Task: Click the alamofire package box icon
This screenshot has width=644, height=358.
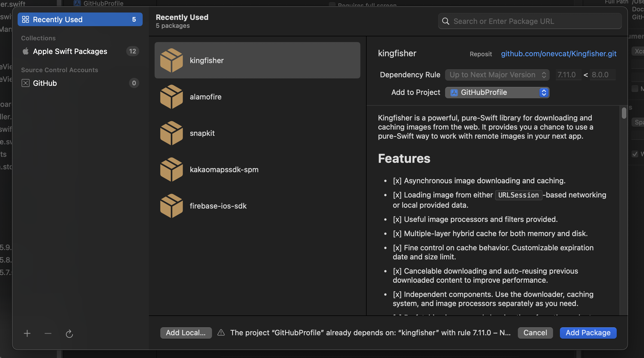Action: coord(171,97)
